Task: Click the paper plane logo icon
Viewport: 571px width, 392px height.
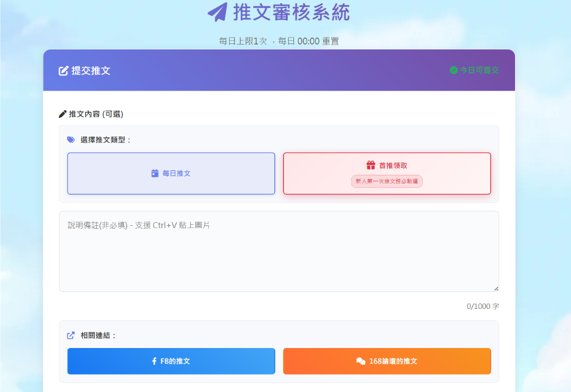Action: pyautogui.click(x=217, y=12)
